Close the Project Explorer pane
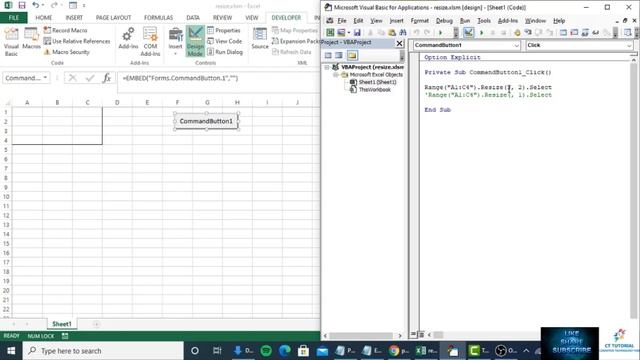640x360 pixels. pos(399,43)
